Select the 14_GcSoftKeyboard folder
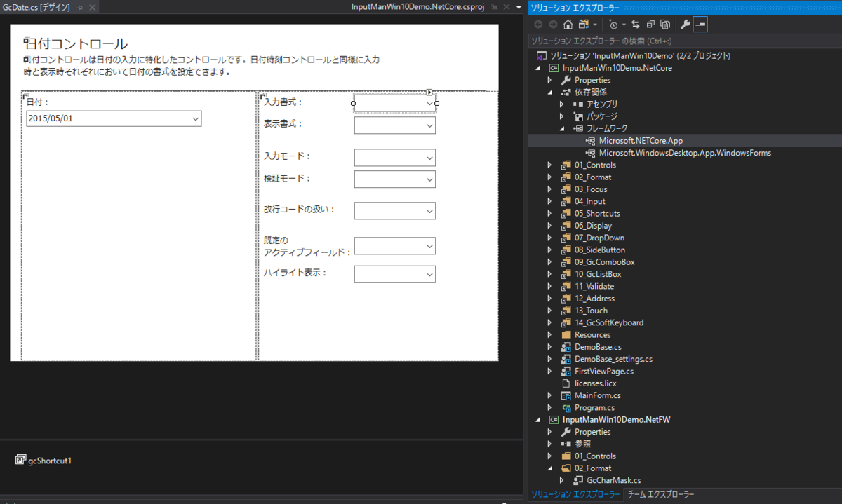The width and height of the screenshot is (842, 504). [x=609, y=322]
